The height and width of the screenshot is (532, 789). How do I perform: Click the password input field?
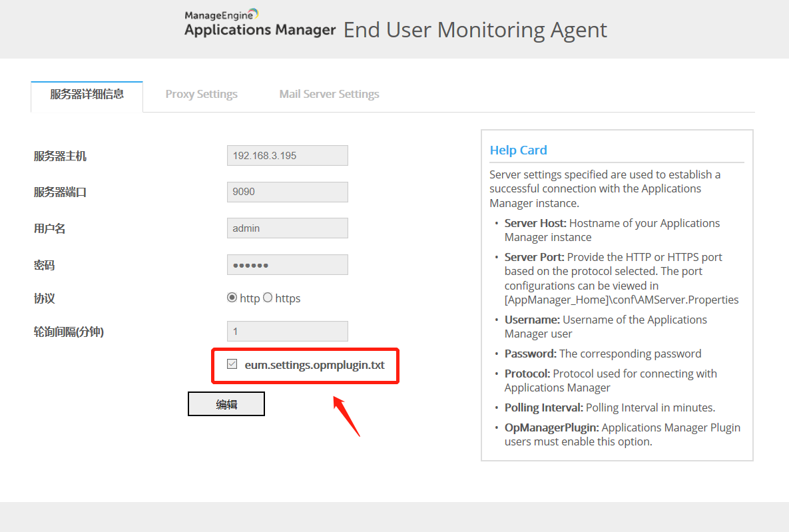pyautogui.click(x=288, y=265)
